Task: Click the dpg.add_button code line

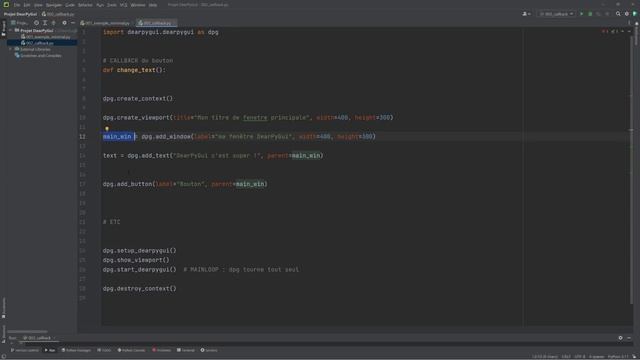Action: [x=185, y=184]
